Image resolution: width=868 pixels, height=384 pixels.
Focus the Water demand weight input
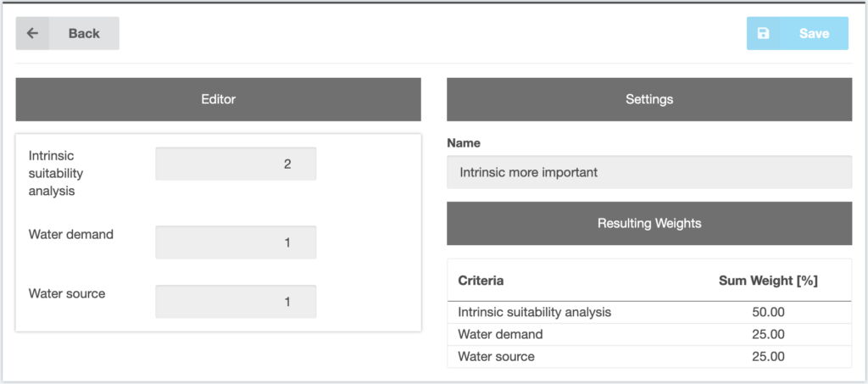click(236, 242)
